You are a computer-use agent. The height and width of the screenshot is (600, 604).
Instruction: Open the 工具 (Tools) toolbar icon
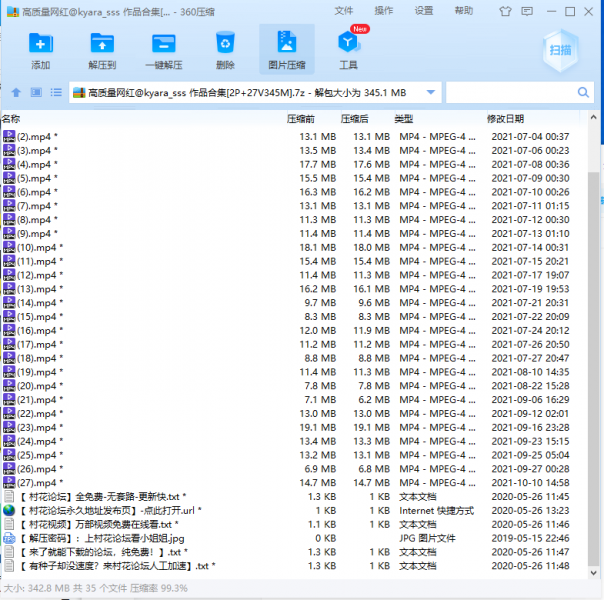click(x=348, y=50)
